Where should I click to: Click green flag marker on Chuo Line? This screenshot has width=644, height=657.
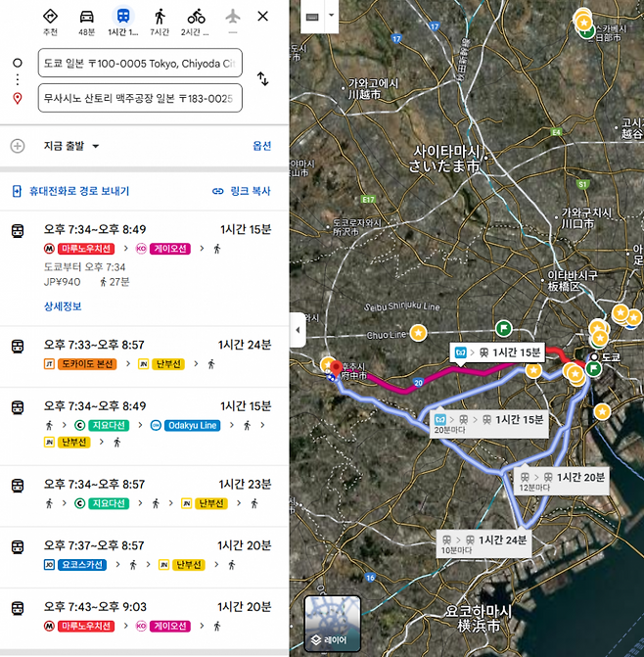(x=504, y=328)
